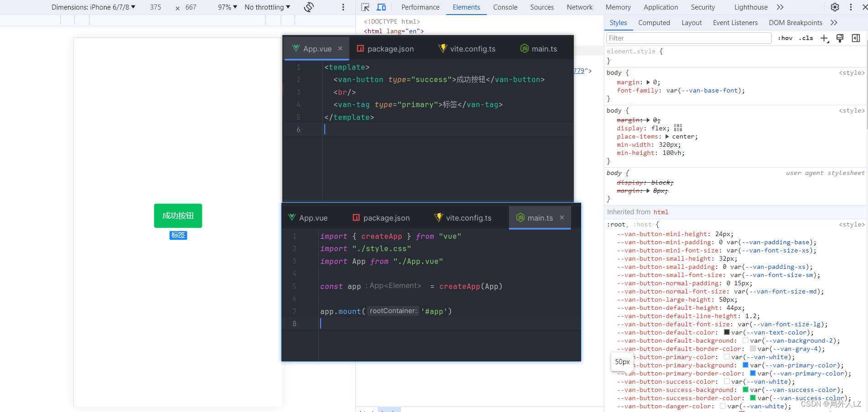Open DevTools settings gear
The image size is (868, 412).
coord(835,7)
